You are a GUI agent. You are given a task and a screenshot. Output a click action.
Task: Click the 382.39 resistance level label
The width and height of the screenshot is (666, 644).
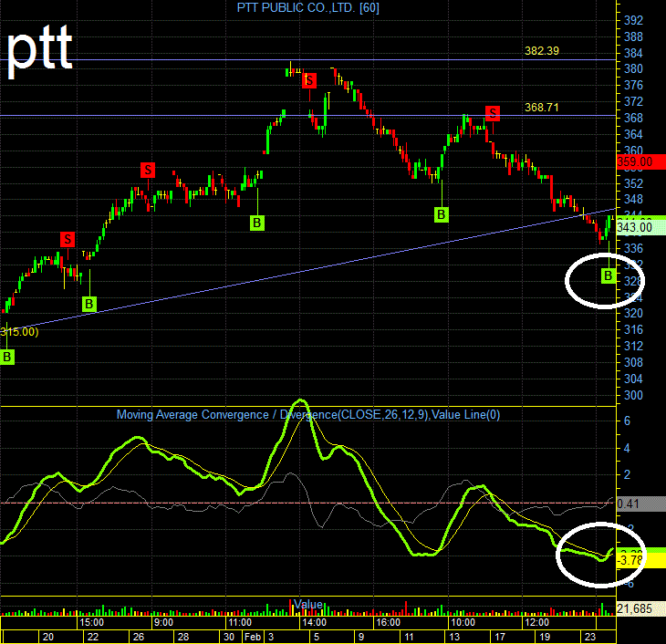click(x=542, y=51)
